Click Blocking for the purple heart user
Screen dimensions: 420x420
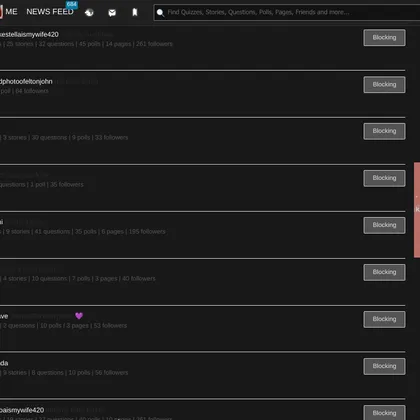[x=384, y=319]
